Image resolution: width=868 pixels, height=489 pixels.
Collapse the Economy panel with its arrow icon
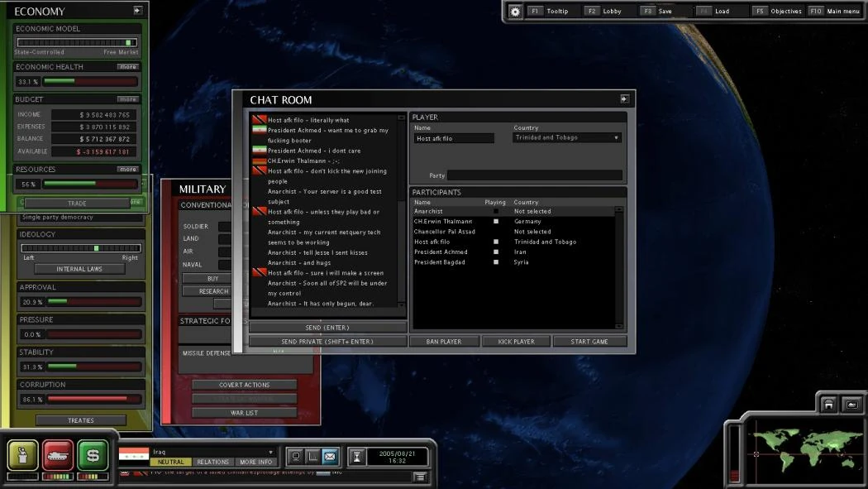138,10
